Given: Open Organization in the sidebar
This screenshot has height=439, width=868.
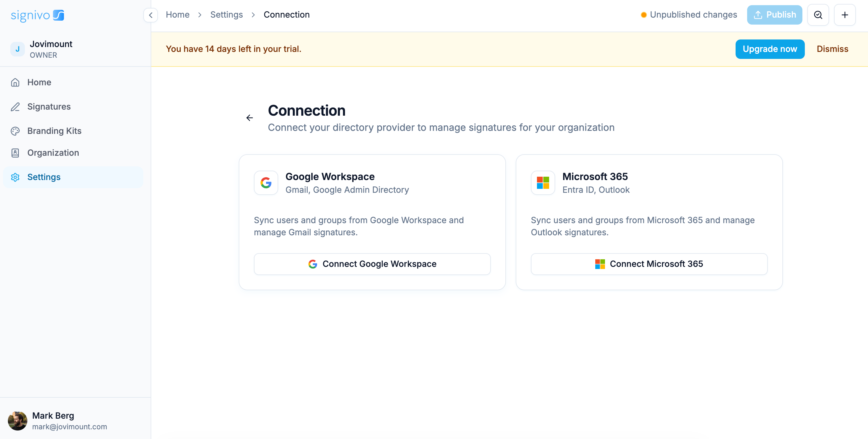Looking at the screenshot, I should coord(73,153).
